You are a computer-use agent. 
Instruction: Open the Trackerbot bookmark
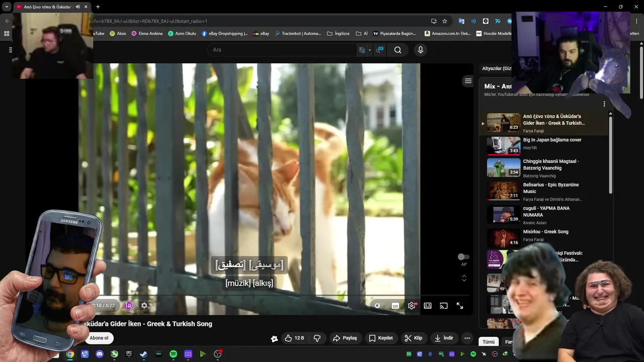pyautogui.click(x=297, y=34)
